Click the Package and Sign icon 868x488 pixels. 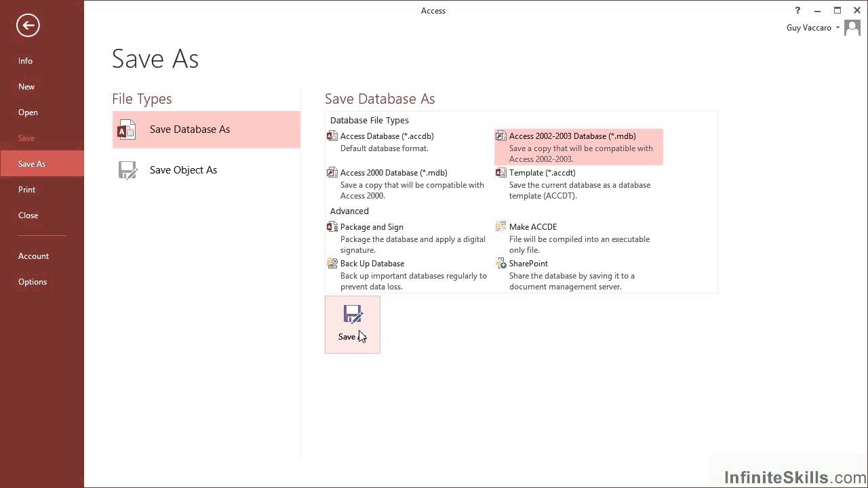(x=332, y=227)
